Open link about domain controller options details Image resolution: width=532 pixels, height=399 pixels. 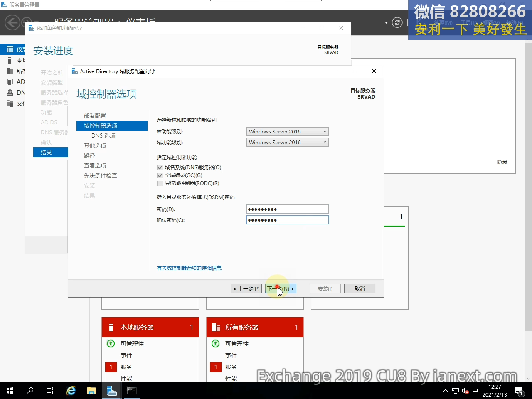pyautogui.click(x=189, y=268)
